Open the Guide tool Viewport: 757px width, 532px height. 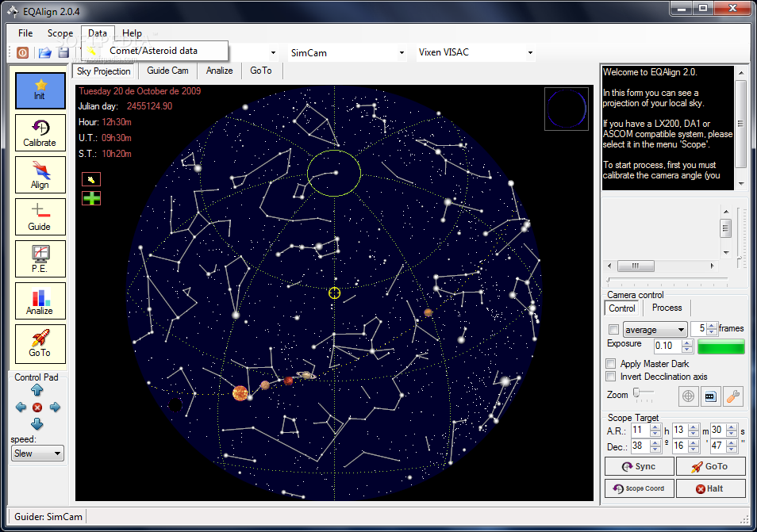(40, 216)
